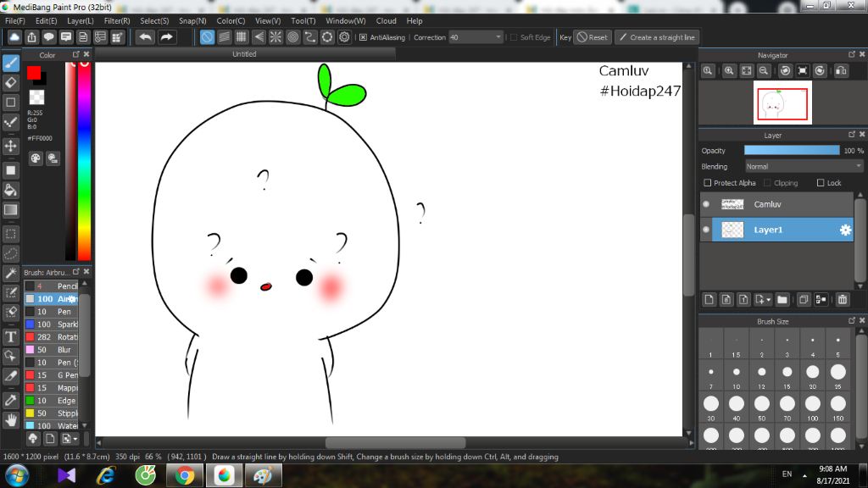Enable crisscross grid snap
The image size is (868, 488).
click(242, 37)
